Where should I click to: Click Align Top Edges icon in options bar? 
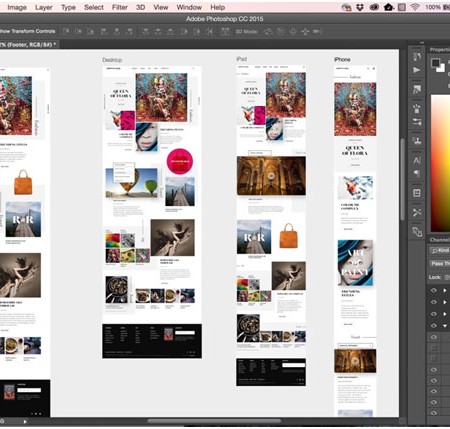pyautogui.click(x=66, y=32)
